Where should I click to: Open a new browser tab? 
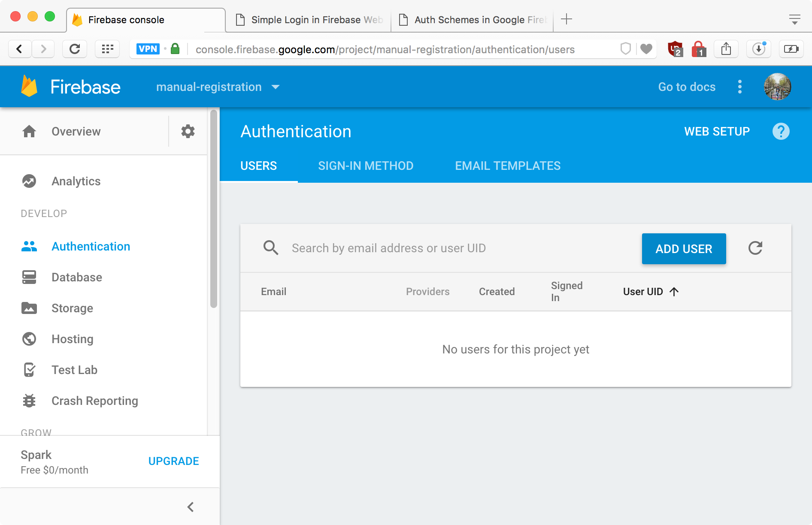click(567, 19)
